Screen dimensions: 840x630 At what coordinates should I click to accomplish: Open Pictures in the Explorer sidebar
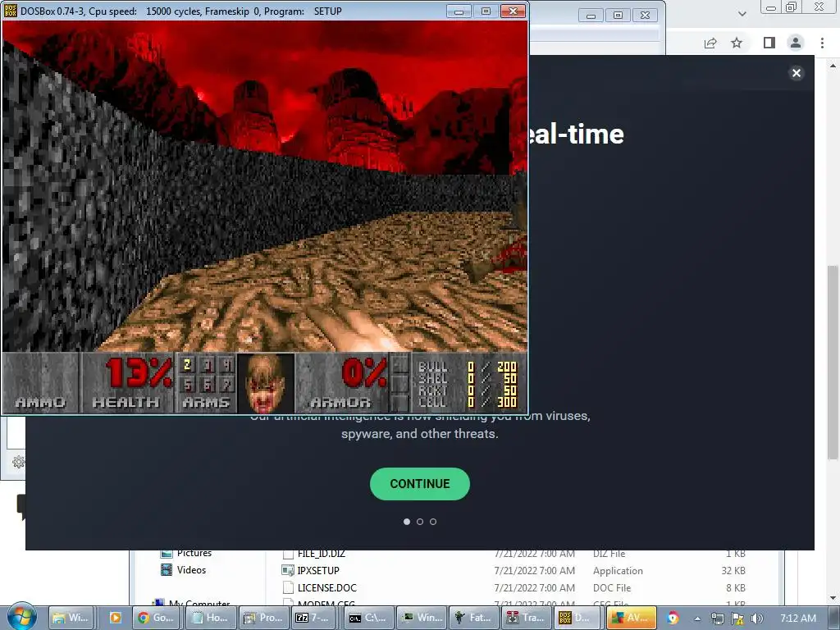[194, 554]
